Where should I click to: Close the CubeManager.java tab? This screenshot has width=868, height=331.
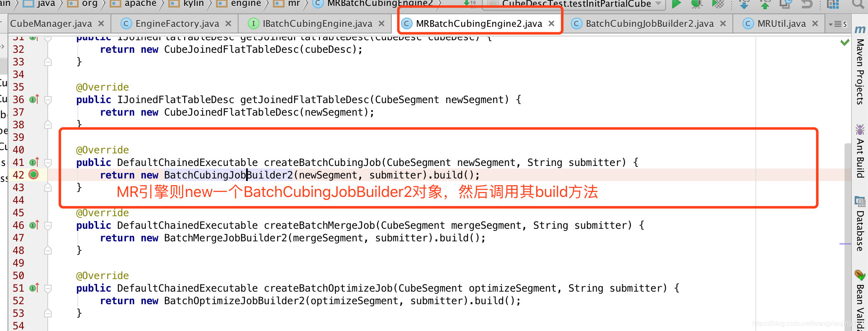tap(101, 23)
